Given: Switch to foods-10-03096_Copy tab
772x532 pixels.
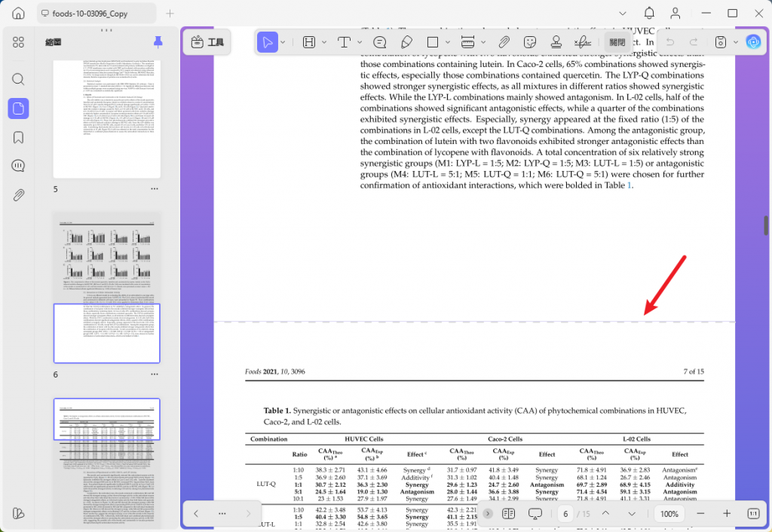Looking at the screenshot, I should (x=96, y=14).
